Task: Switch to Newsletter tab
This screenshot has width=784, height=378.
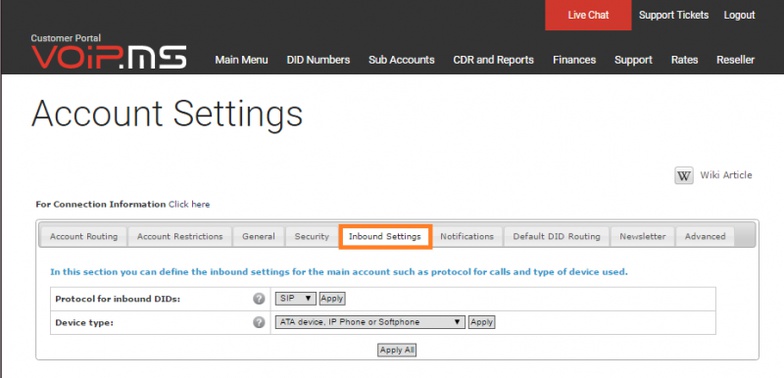Action: click(642, 236)
